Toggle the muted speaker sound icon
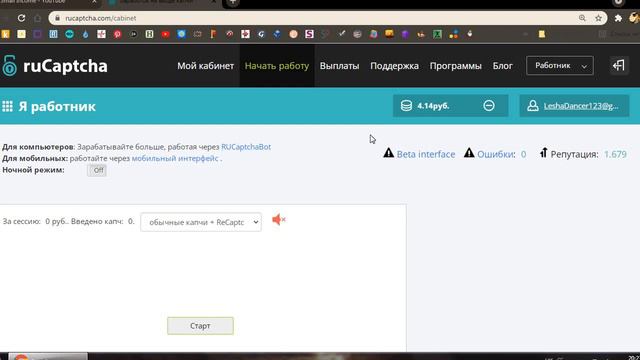The height and width of the screenshot is (360, 640). pos(279,220)
